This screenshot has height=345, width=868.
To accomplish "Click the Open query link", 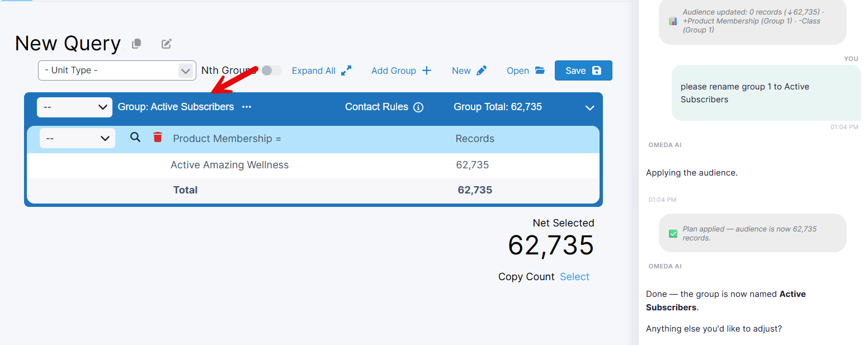I will pos(518,70).
